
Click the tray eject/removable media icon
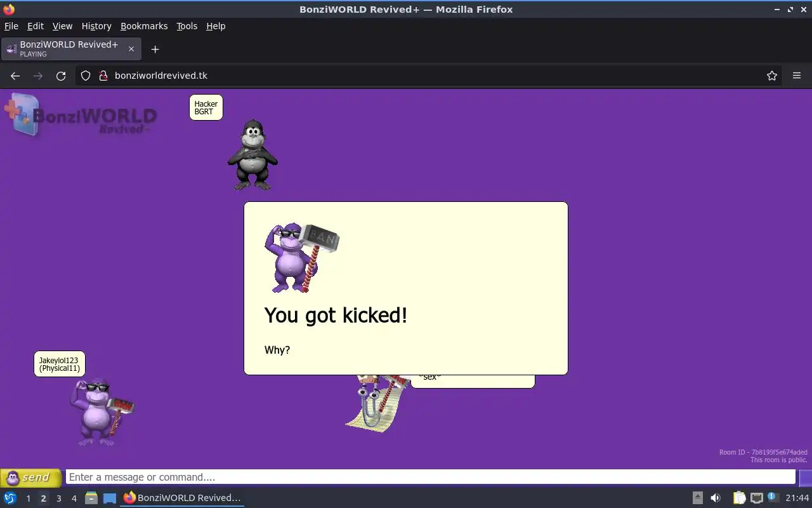point(697,498)
